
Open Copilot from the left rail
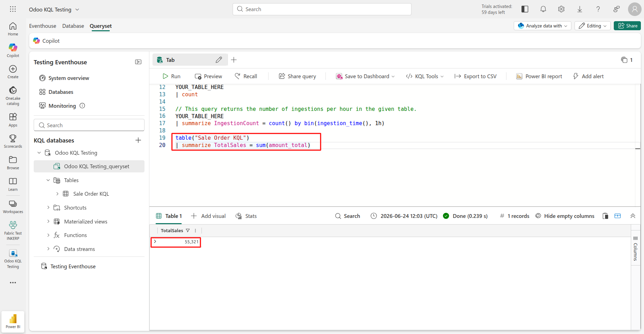[13, 50]
